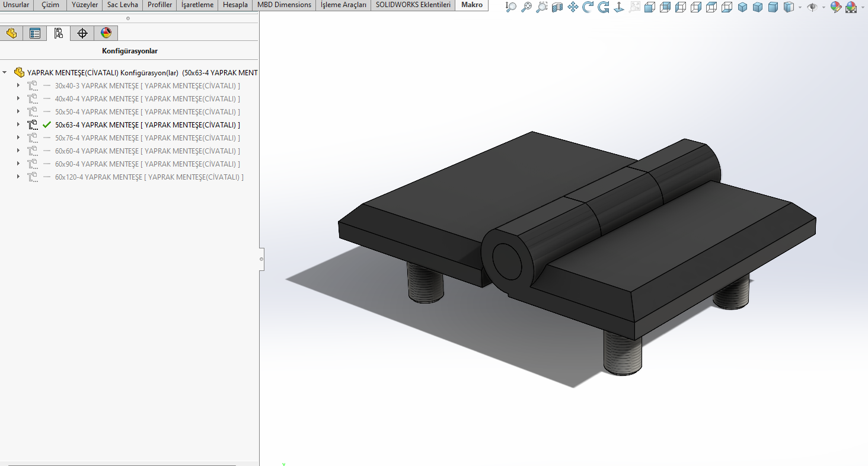868x466 pixels.
Task: Open the DimXpertManager crosshair tab
Action: point(82,33)
